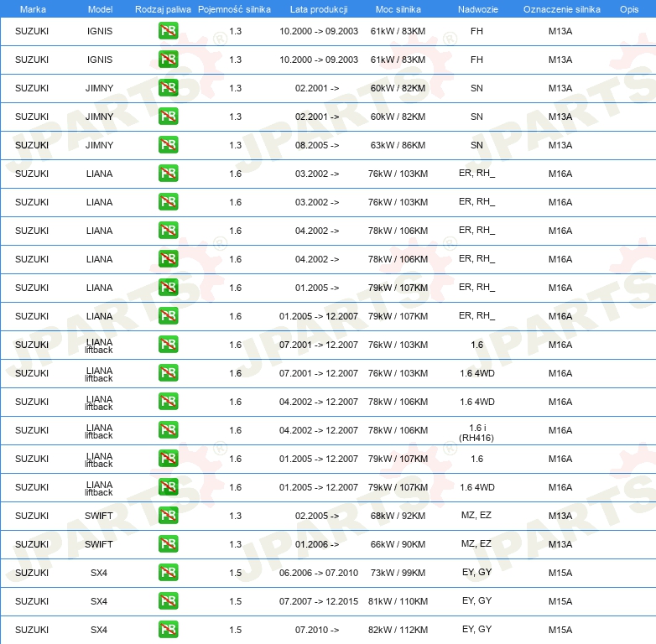Viewport: 656px width, 644px height.
Task: Select the 'MZ, EZ' body cell in the 90KM row
Action: point(476,543)
